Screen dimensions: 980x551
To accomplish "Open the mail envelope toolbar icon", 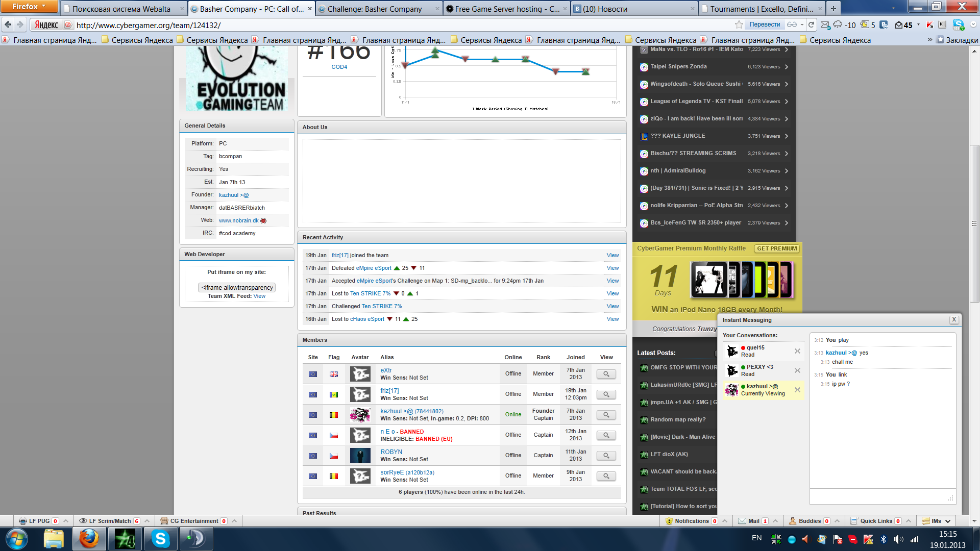I will (825, 24).
